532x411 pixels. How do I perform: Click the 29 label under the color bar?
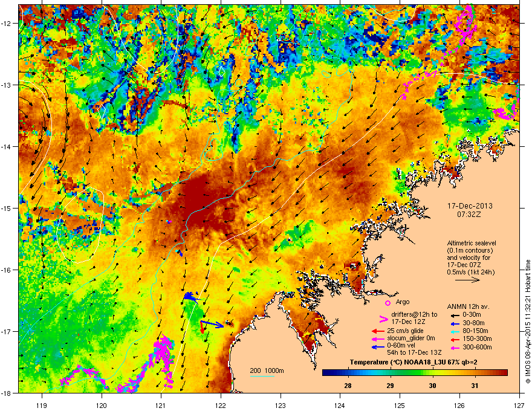[390, 386]
